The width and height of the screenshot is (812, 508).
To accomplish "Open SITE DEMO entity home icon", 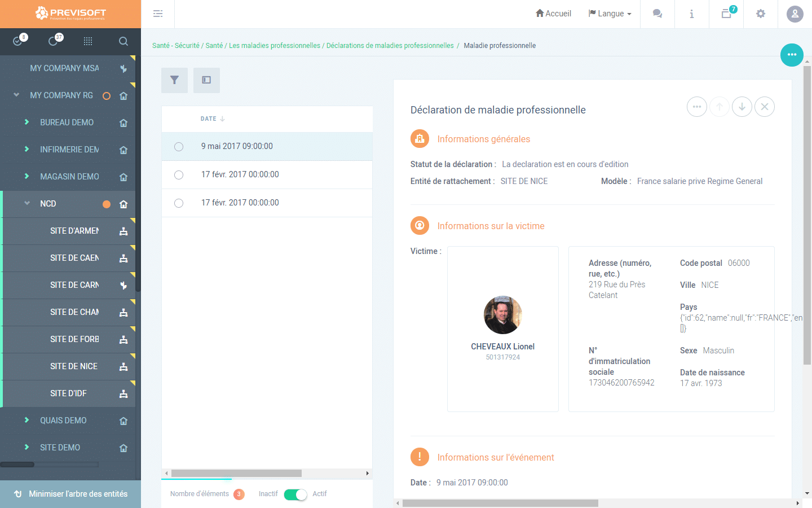I will point(123,448).
